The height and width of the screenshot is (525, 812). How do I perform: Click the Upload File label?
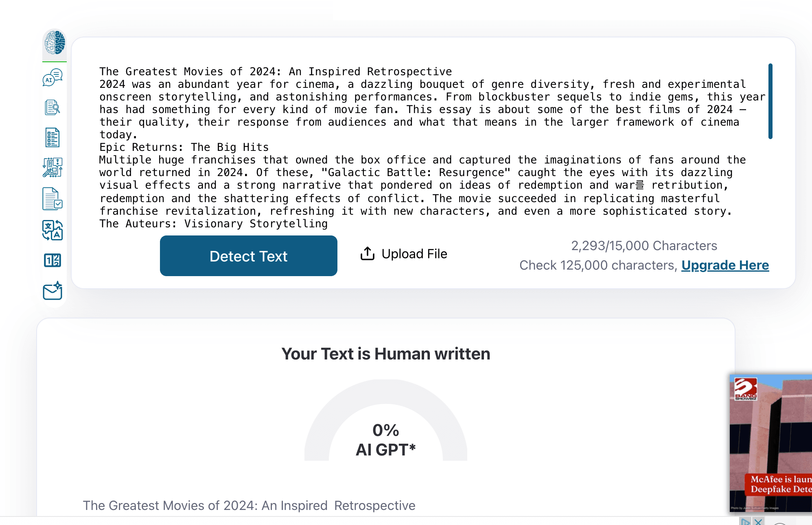[x=414, y=254]
